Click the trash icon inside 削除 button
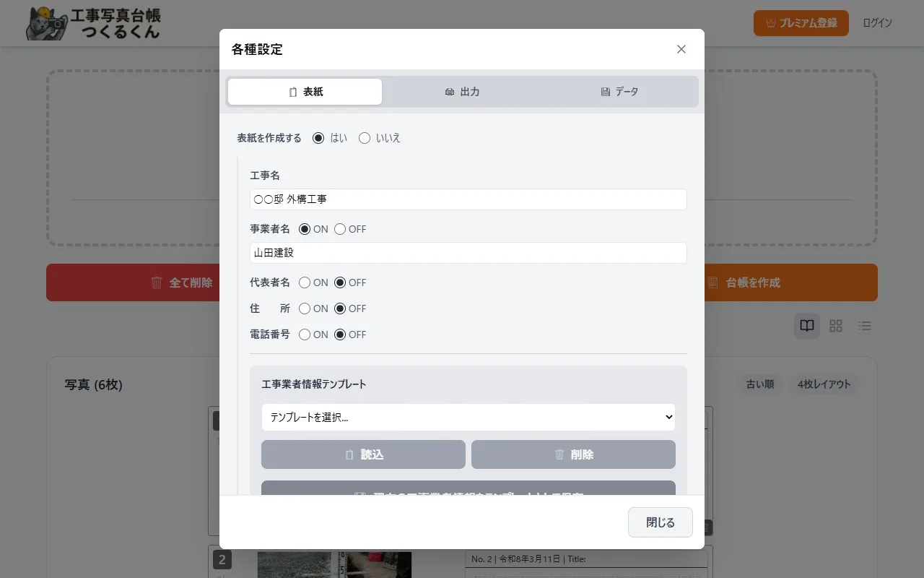 click(x=559, y=454)
